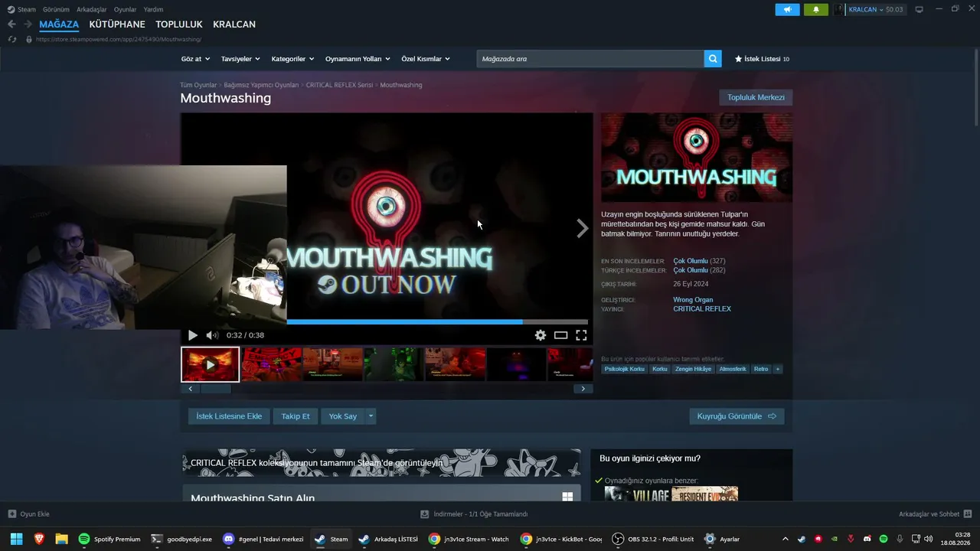
Task: Show next media with right arrow overlay
Action: (x=583, y=228)
